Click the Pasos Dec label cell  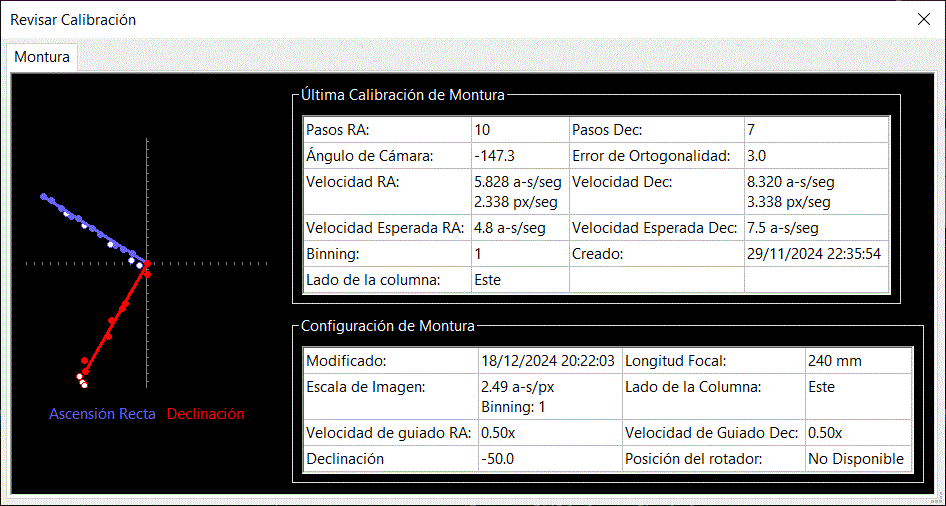click(x=656, y=130)
